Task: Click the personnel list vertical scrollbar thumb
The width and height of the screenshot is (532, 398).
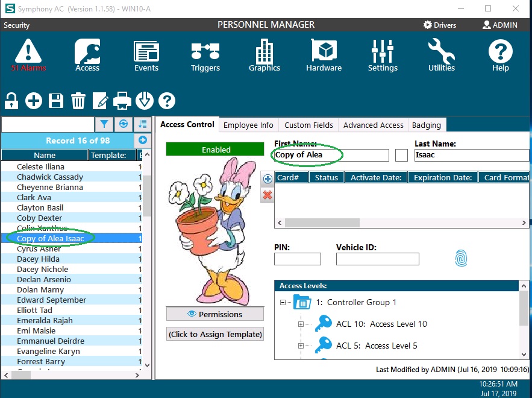Action: (x=147, y=196)
